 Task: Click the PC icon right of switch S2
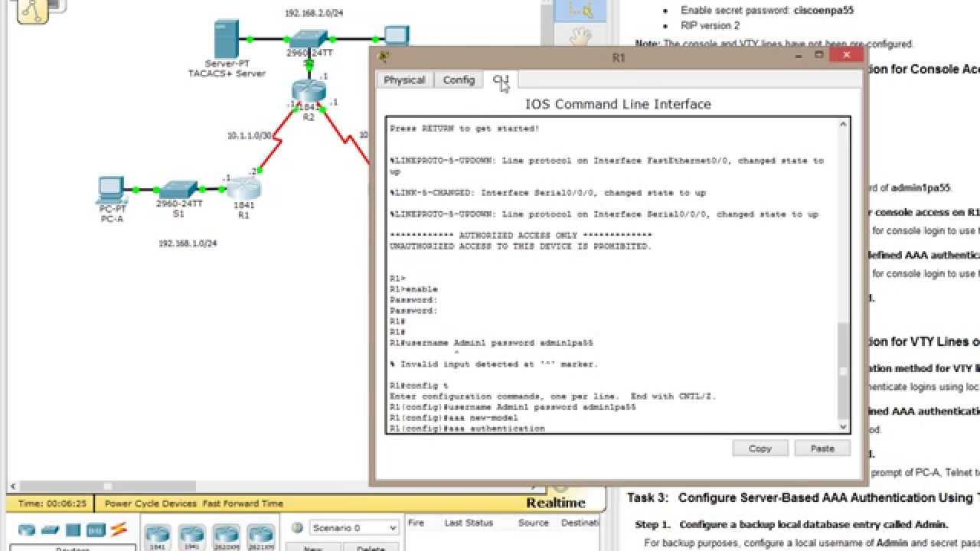(x=397, y=37)
